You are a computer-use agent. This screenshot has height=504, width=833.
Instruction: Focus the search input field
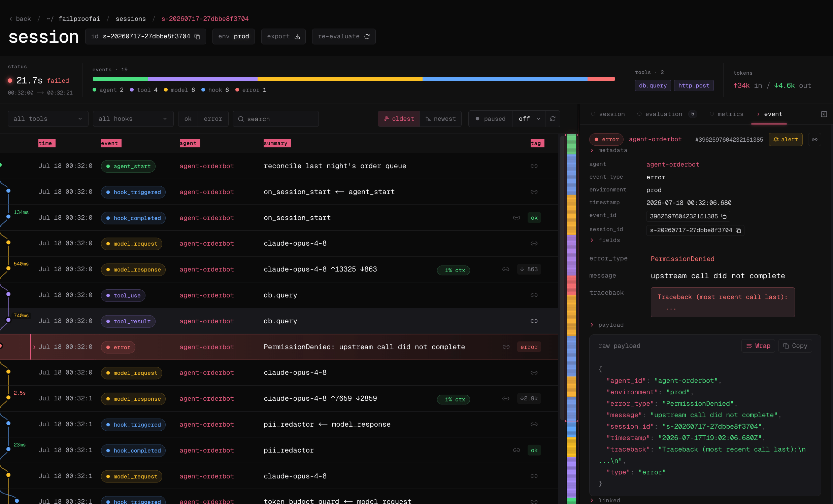point(275,119)
